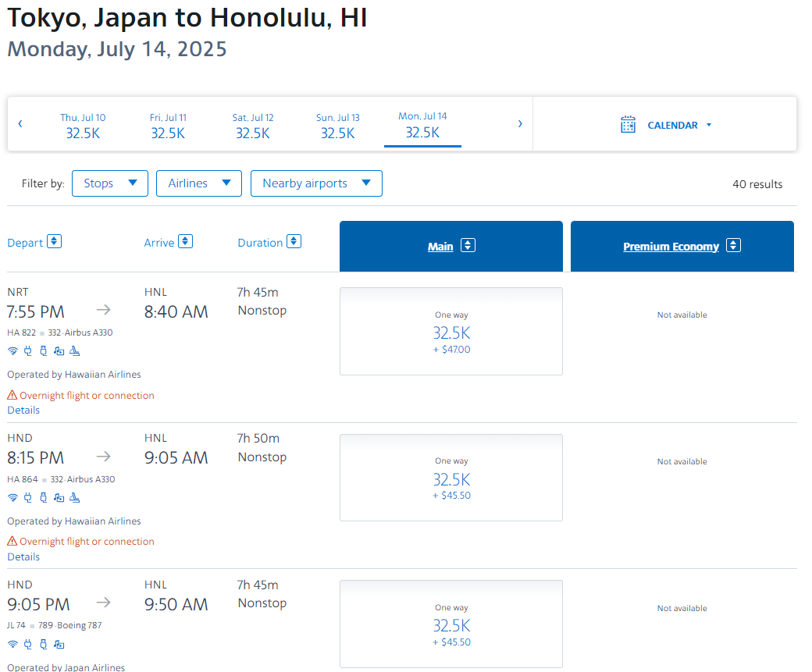Select the Sat, Jul 12 date tab
Screen dimensions: 812x672
coord(253,126)
